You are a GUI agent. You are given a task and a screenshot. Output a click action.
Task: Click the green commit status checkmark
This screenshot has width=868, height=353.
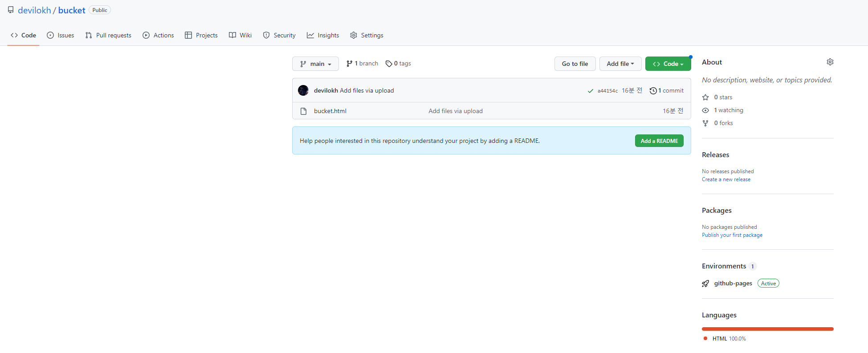point(590,91)
